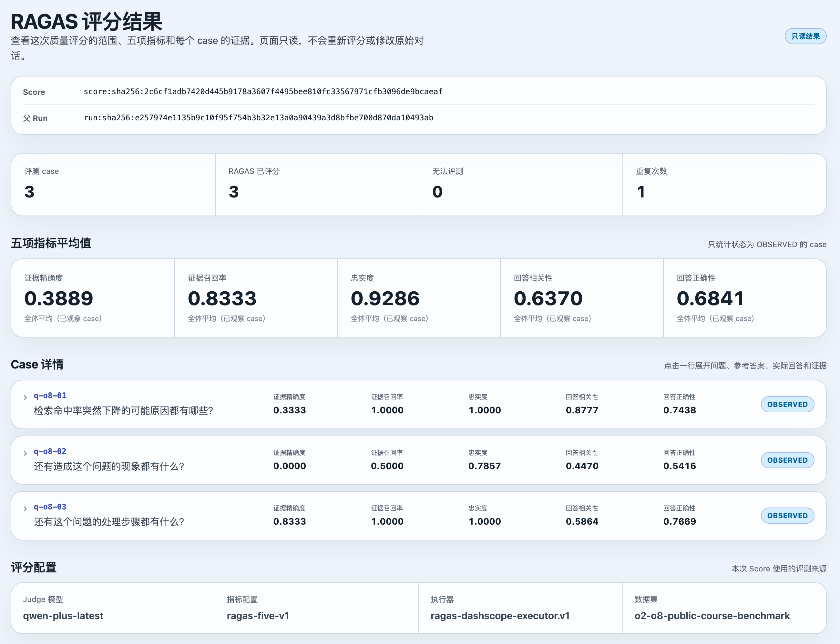Click the 评分配置 section heading

(34, 567)
